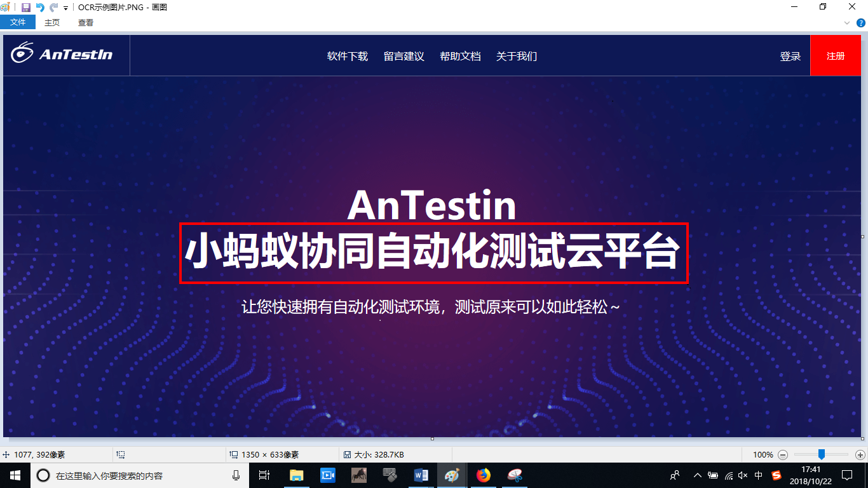This screenshot has height=488, width=868.
Task: Click the muted volume tray icon
Action: pyautogui.click(x=743, y=475)
